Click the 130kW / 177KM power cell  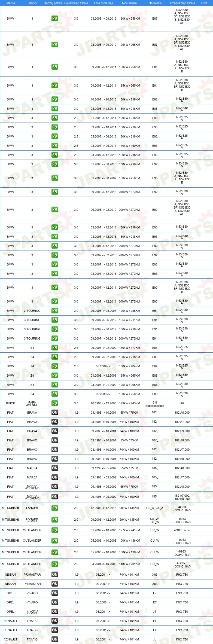point(129,348)
